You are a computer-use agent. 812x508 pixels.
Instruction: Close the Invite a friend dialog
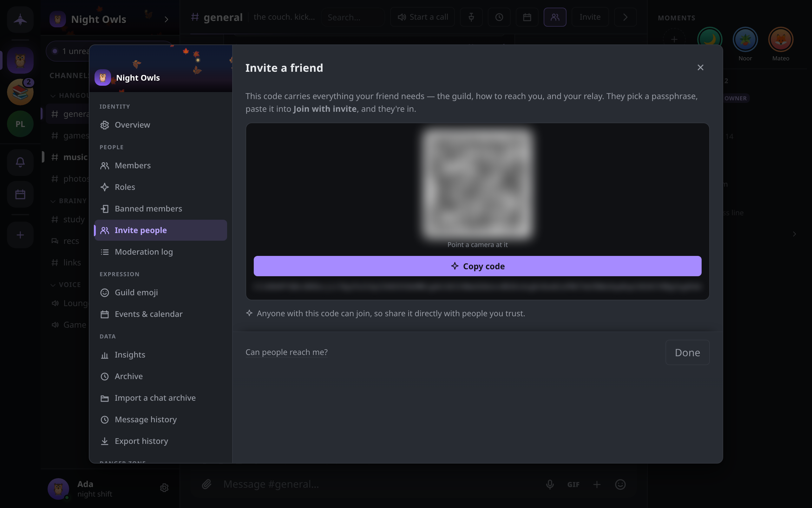pos(700,68)
